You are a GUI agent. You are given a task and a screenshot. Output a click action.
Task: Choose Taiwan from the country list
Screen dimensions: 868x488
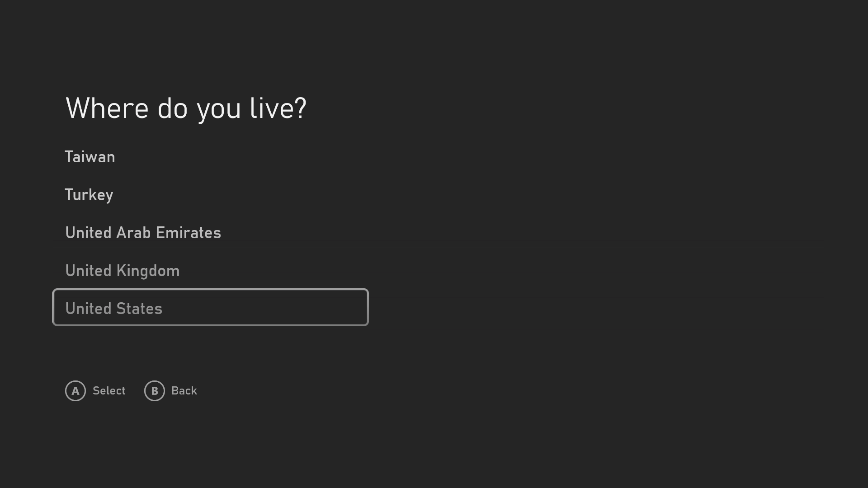click(90, 157)
